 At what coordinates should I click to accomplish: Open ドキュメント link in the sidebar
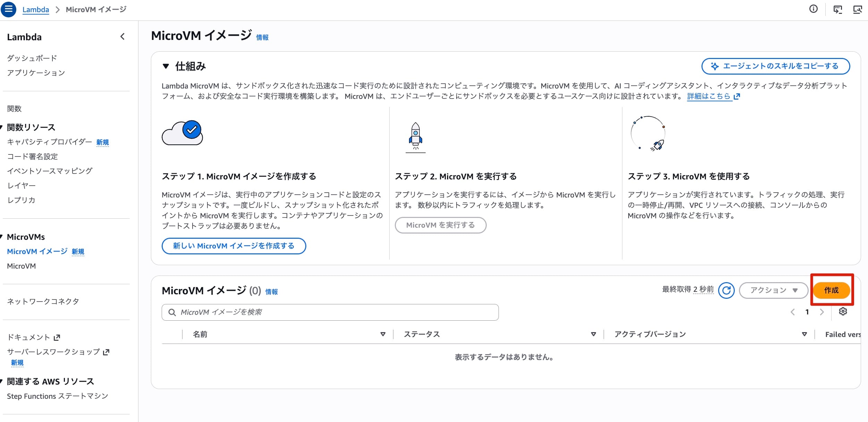click(x=29, y=337)
